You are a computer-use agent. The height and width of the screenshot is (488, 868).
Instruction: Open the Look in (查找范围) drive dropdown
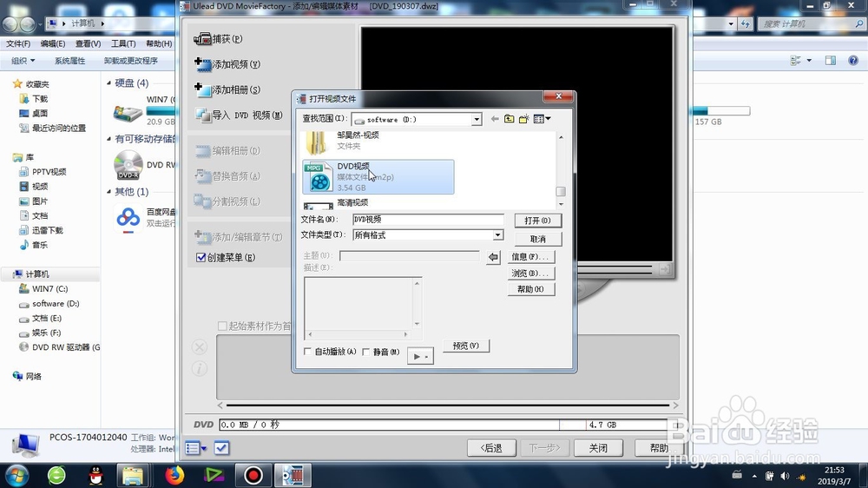coord(476,119)
